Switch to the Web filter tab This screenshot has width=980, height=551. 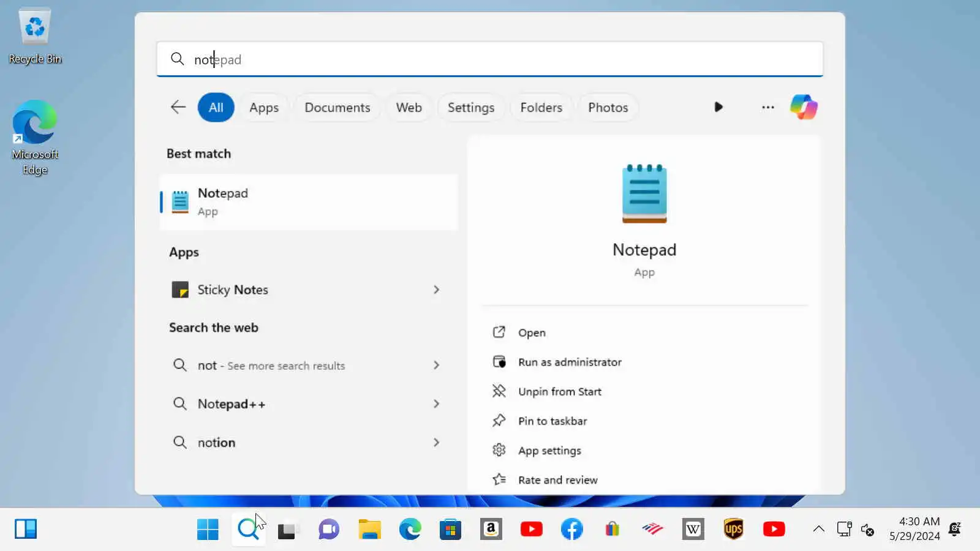(x=409, y=107)
